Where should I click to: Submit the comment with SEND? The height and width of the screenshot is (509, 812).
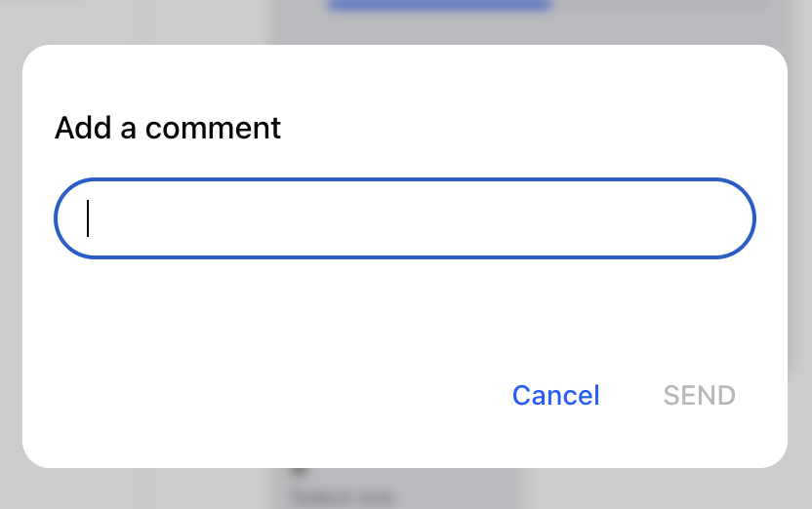point(699,395)
